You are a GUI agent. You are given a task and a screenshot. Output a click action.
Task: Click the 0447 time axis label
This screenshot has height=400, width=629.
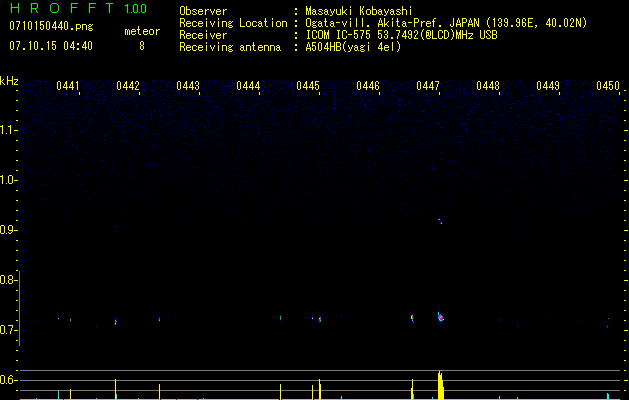coord(428,86)
